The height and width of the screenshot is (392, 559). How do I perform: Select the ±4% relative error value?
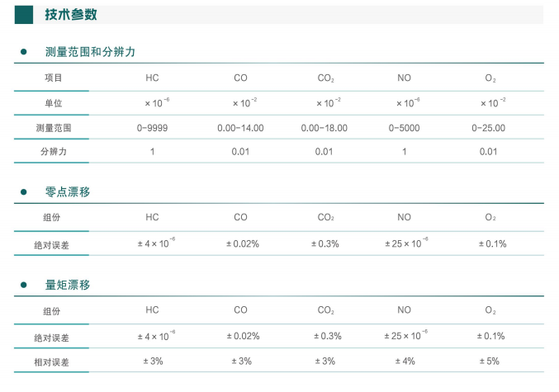click(x=405, y=361)
